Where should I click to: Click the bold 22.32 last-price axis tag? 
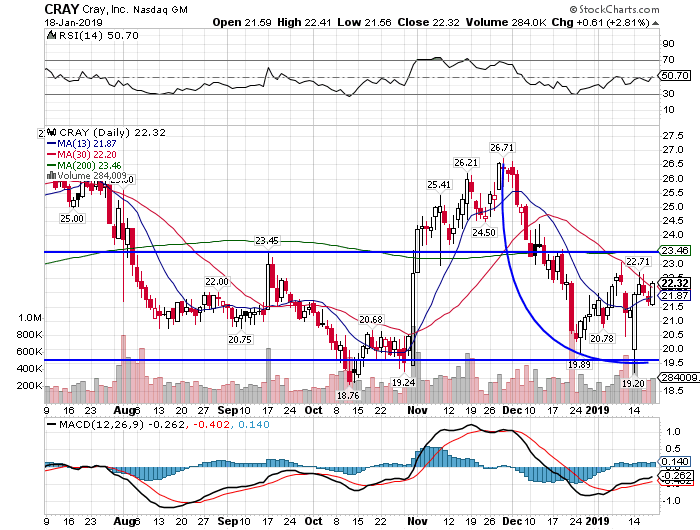pos(675,284)
